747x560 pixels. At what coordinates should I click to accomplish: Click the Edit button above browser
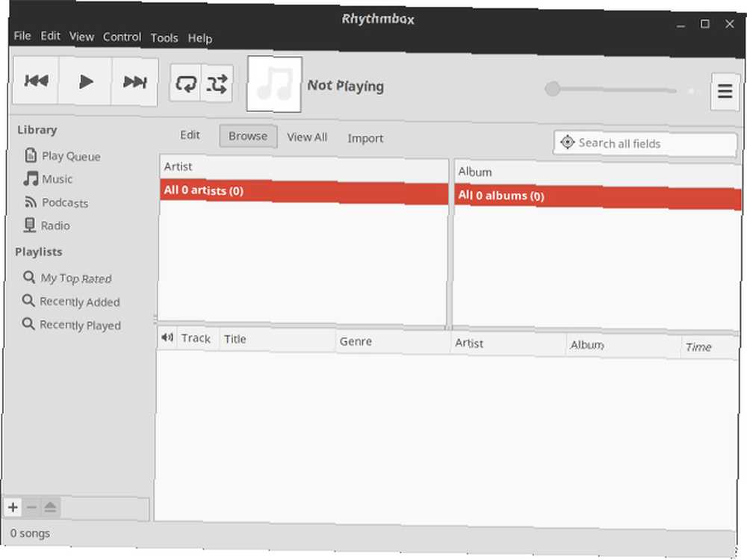coord(190,135)
